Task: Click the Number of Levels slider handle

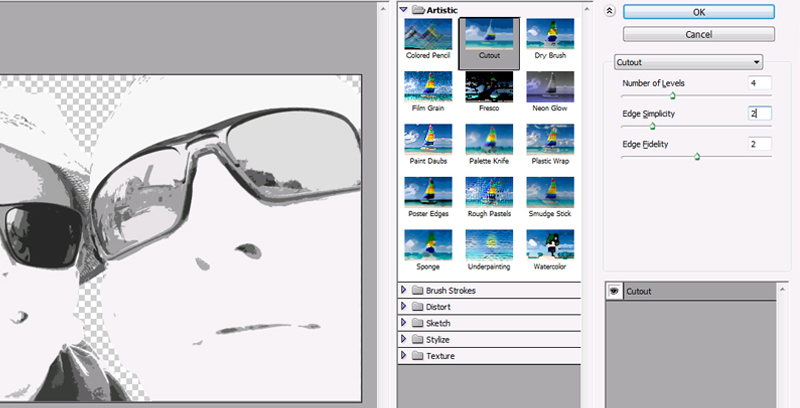Action: point(672,96)
